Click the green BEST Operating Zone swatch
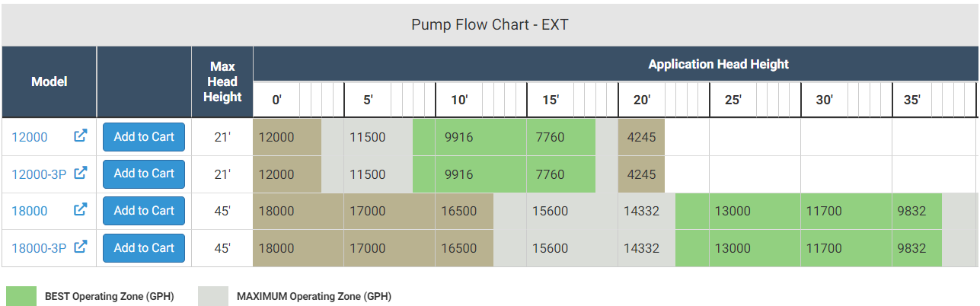Viewport: 980px width, 306px height. click(21, 296)
